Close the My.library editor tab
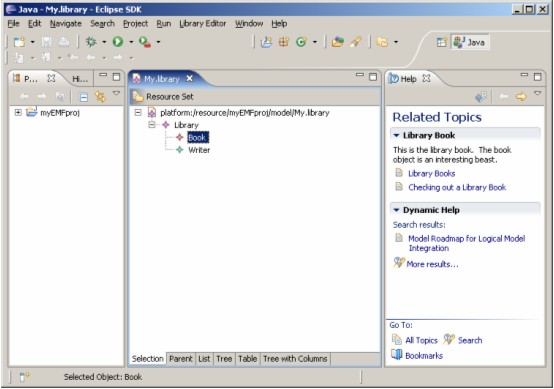Viewport: 554px width, 389px height. (190, 78)
